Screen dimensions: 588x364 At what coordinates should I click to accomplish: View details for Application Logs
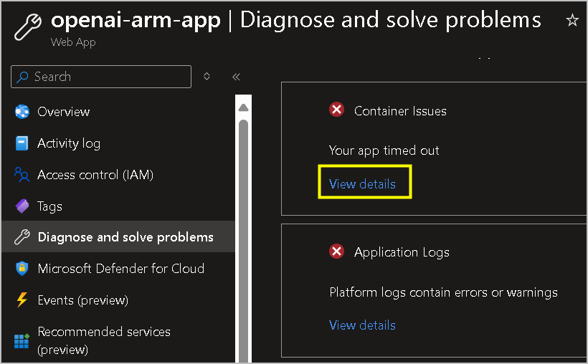362,325
